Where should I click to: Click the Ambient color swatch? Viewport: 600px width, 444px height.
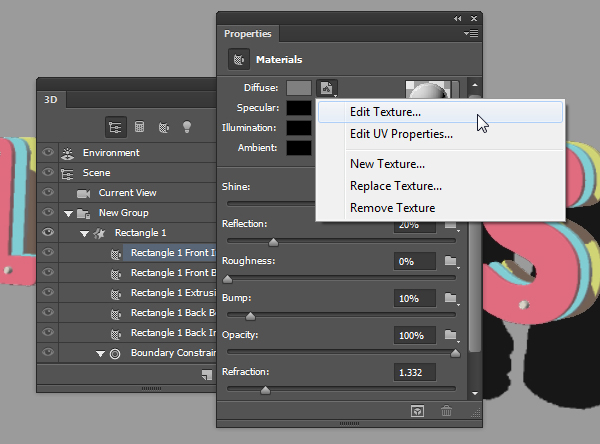(x=299, y=148)
